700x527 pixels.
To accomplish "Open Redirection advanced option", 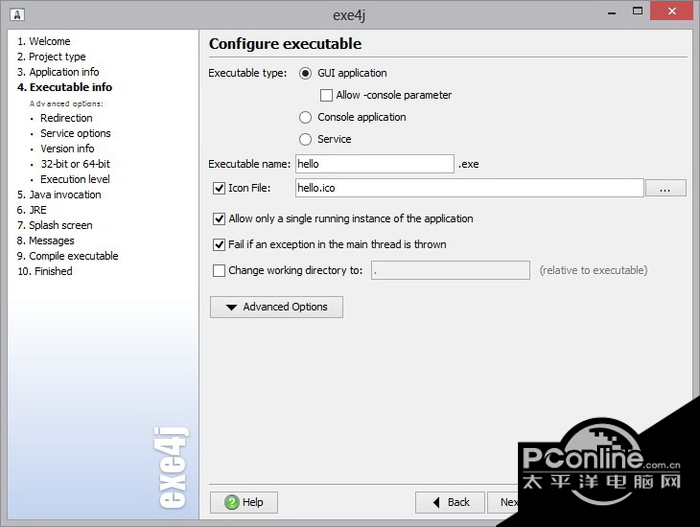I will pos(67,118).
